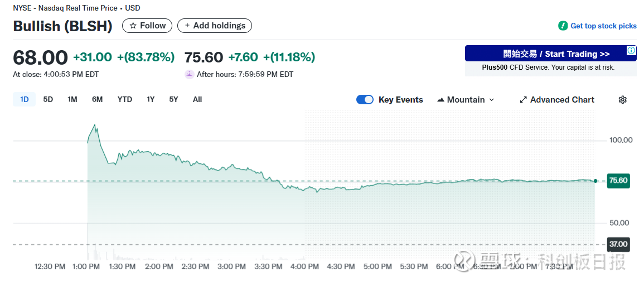Image resolution: width=644 pixels, height=281 pixels.
Task: Click the 4:30 PM x-axis label
Action: click(341, 267)
